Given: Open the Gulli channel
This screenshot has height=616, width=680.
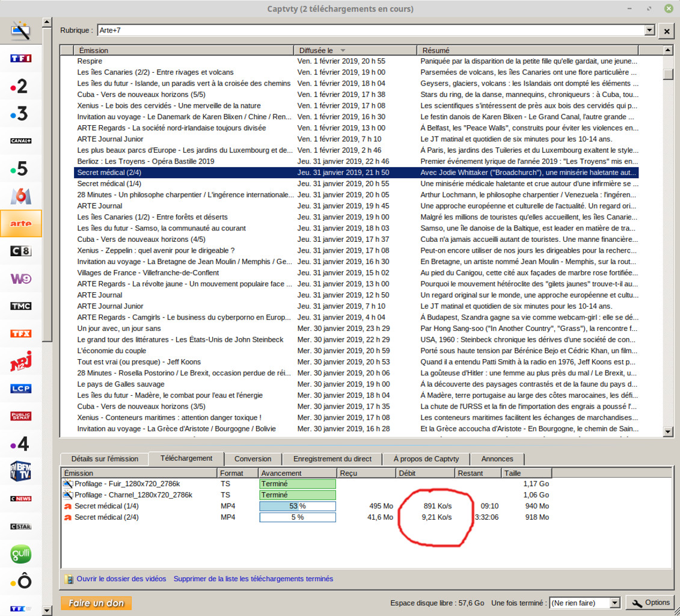Looking at the screenshot, I should pos(21,554).
